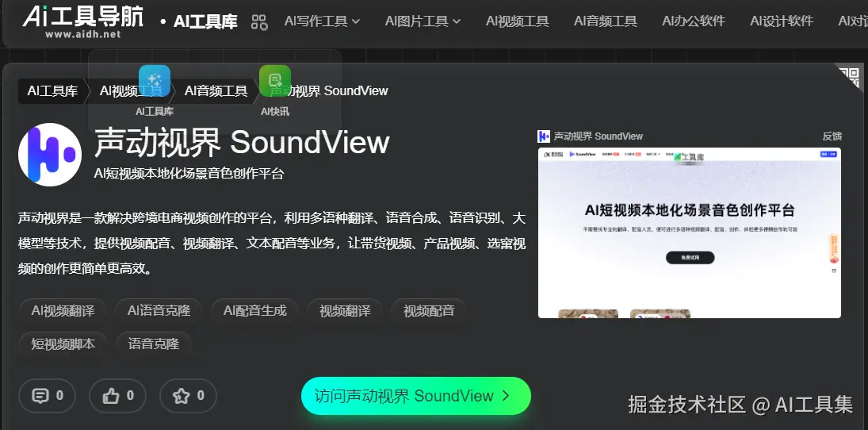Open AI视频工具 in top navigation
The image size is (868, 430).
pyautogui.click(x=518, y=21)
